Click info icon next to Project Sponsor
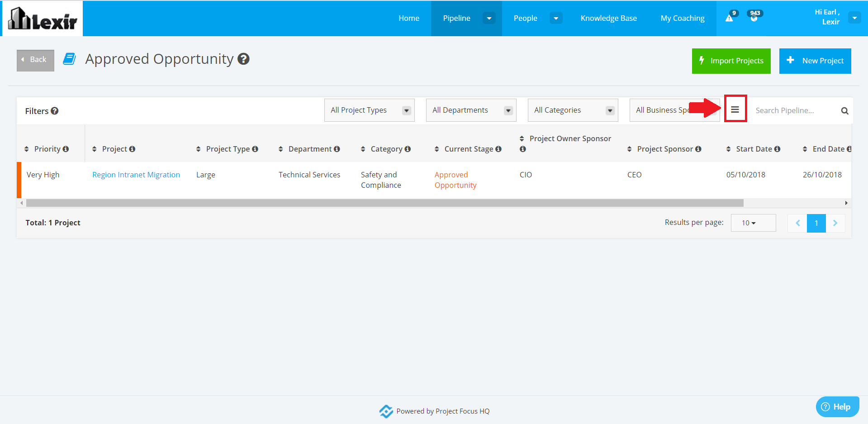 (698, 149)
